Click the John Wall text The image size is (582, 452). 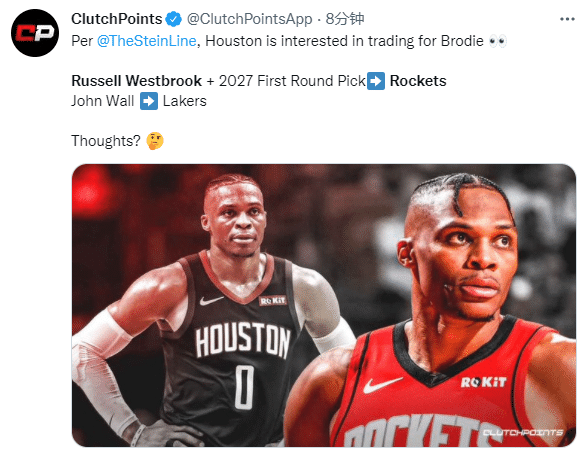point(102,101)
